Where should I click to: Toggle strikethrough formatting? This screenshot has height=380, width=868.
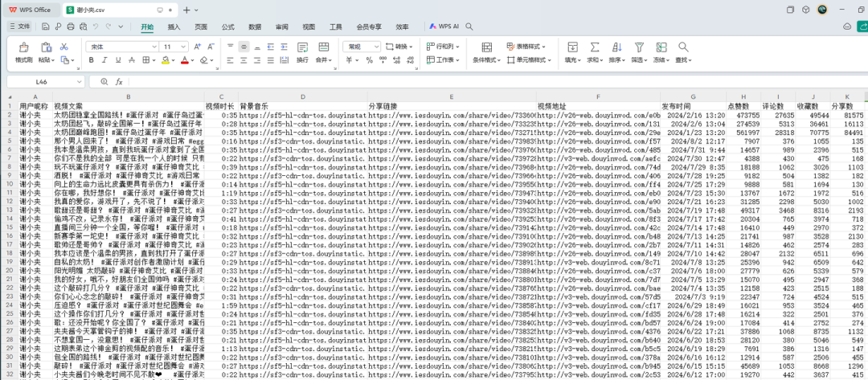tap(132, 59)
